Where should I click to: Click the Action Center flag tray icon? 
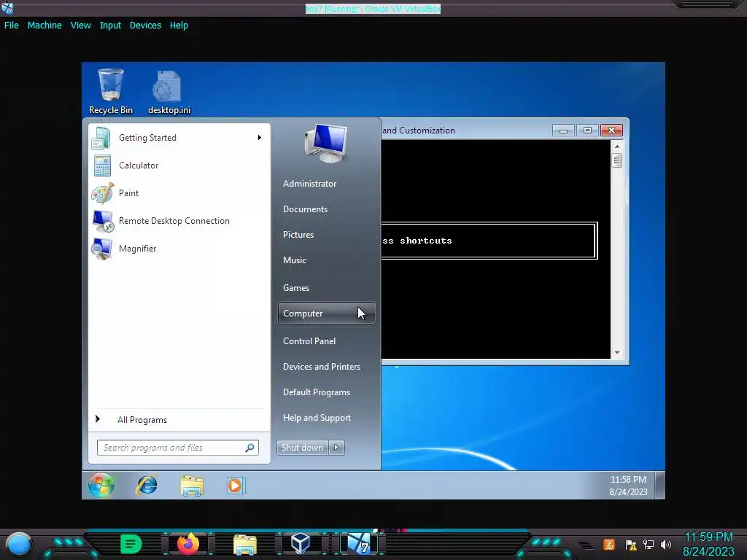tap(631, 544)
